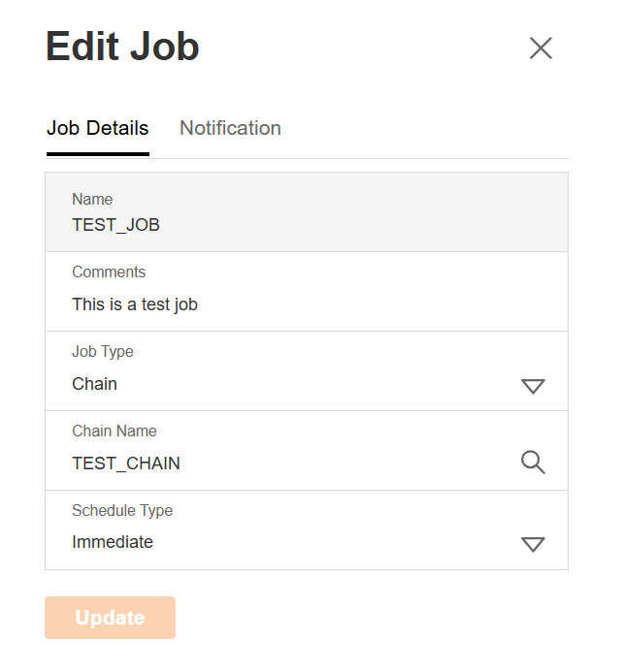Viewport: 621px width, 672px height.
Task: Click the 'Schedule Type' field label
Action: click(x=122, y=511)
